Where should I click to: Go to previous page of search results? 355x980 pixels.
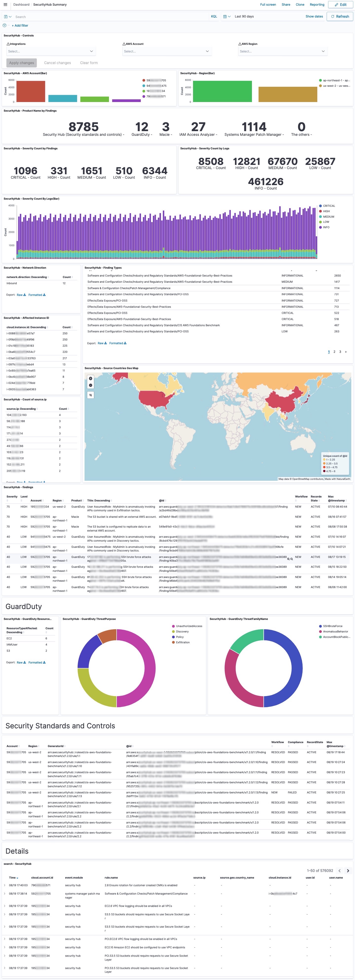click(x=339, y=870)
